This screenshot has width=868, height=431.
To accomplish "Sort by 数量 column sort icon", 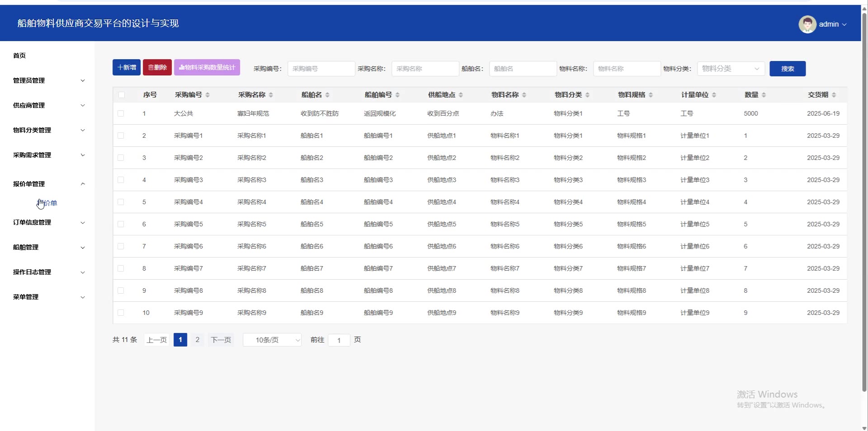I will coord(764,95).
